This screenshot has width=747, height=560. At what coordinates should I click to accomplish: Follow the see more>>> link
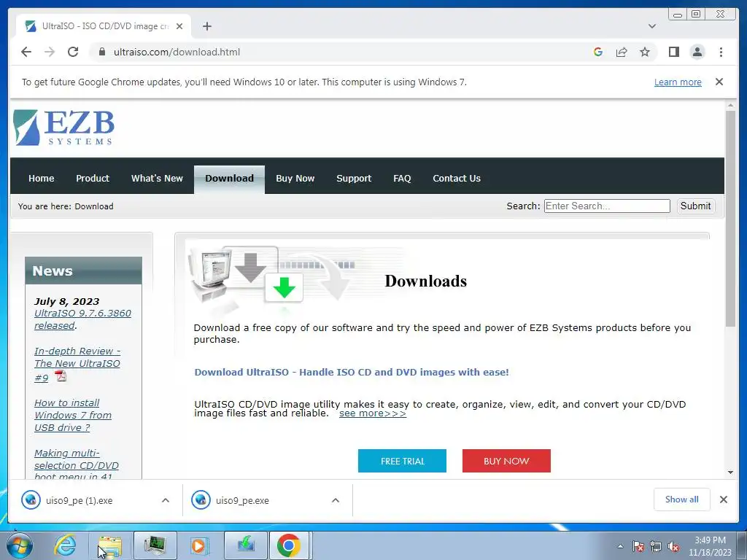coord(373,413)
